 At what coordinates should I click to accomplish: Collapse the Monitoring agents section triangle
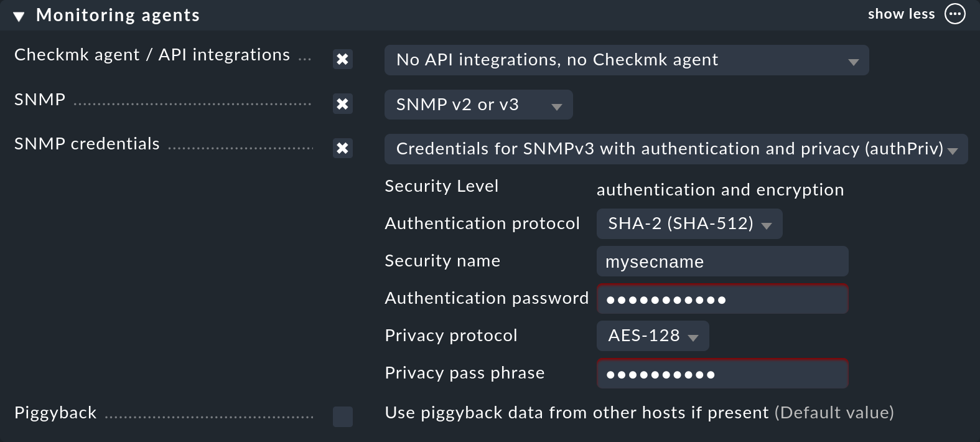[19, 17]
